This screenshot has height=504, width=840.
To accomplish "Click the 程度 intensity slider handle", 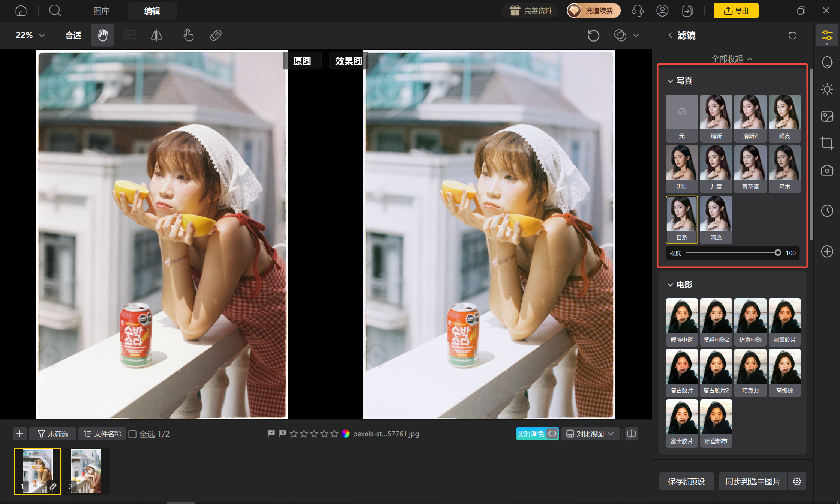I will coord(778,253).
